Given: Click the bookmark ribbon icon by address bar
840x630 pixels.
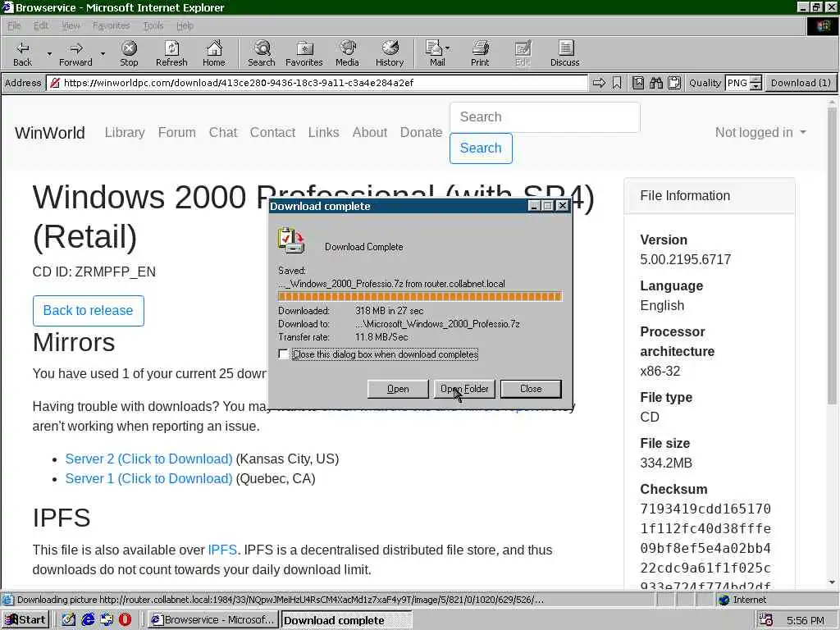Looking at the screenshot, I should pyautogui.click(x=617, y=83).
